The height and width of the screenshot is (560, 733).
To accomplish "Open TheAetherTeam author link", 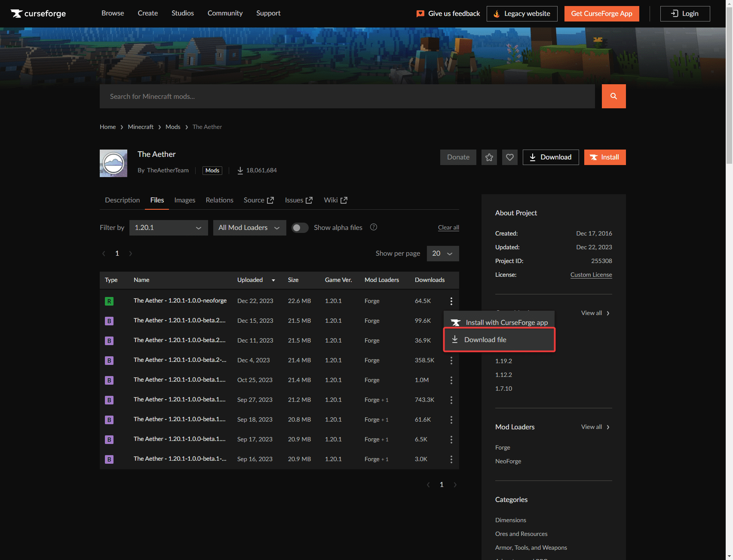I will [x=168, y=171].
